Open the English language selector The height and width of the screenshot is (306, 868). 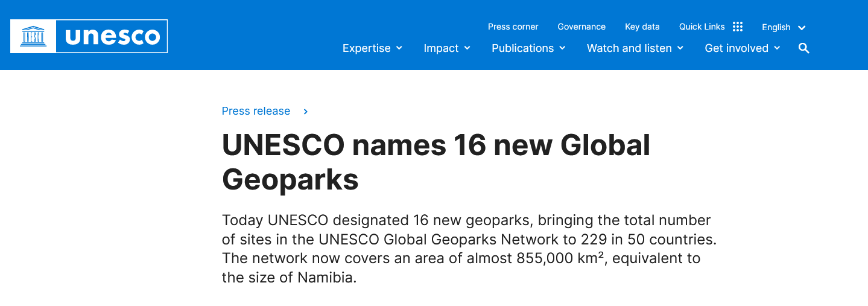click(x=784, y=27)
